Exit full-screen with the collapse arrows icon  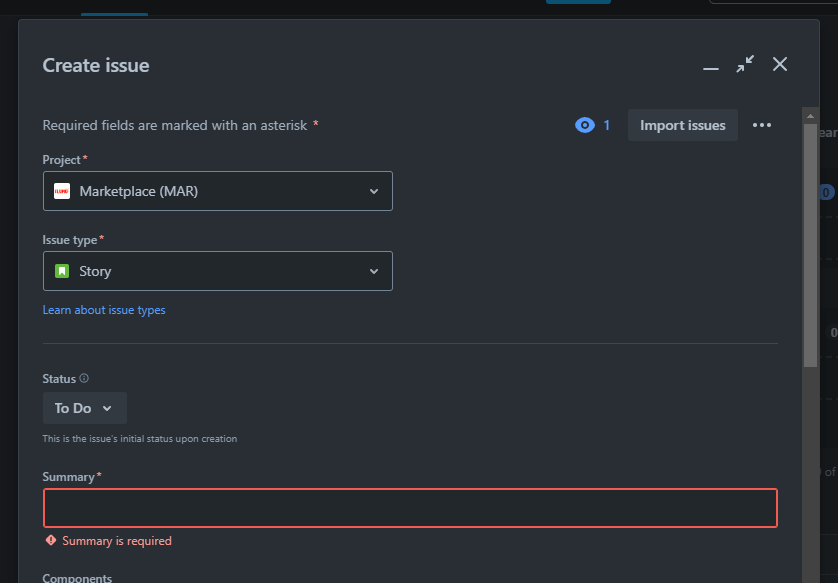pos(745,64)
